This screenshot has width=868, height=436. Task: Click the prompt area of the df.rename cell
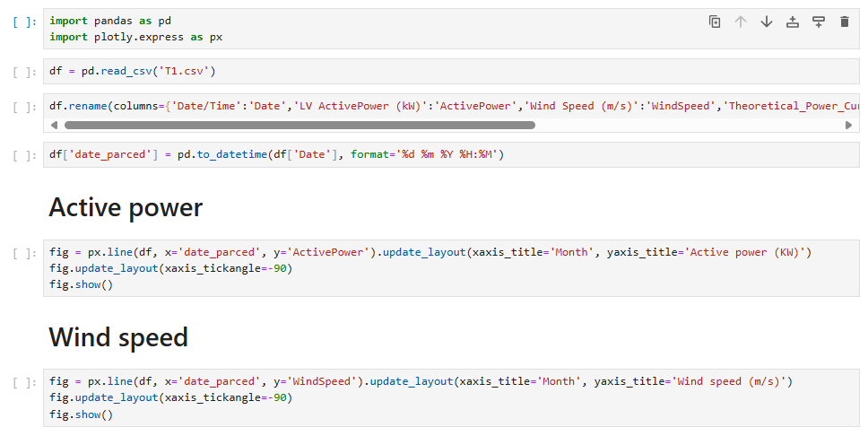(x=25, y=107)
